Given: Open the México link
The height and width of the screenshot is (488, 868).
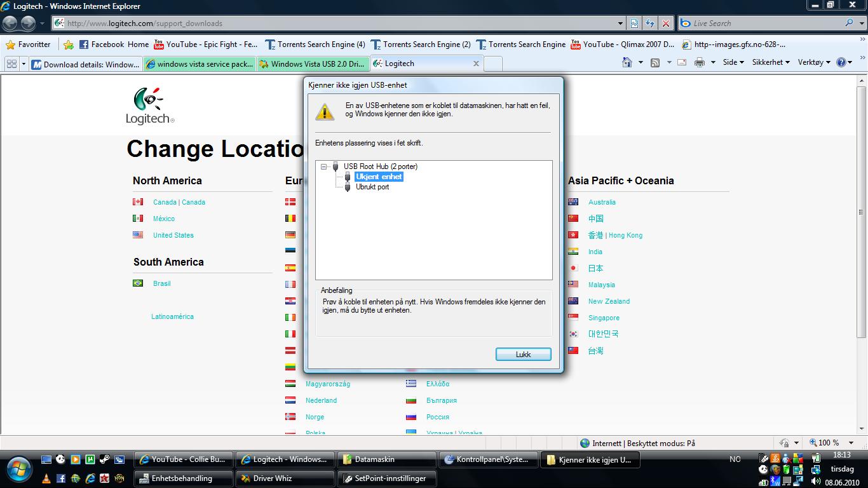Looking at the screenshot, I should (163, 219).
